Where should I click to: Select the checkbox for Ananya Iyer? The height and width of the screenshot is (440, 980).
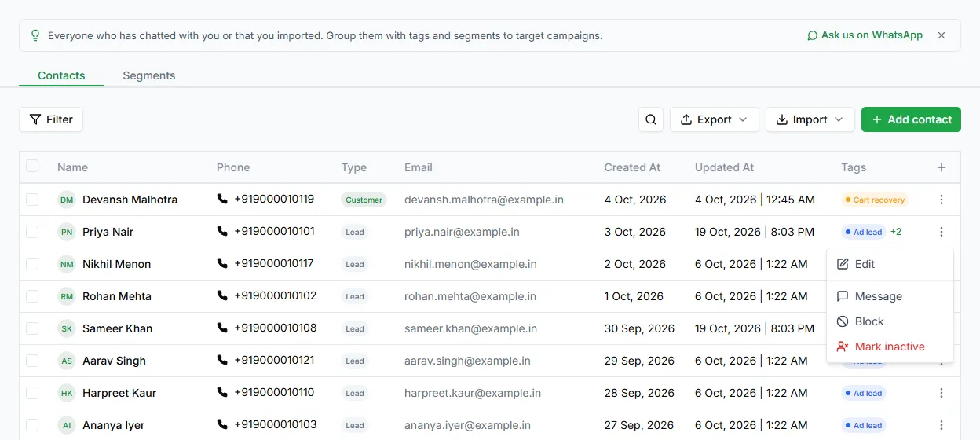(32, 425)
